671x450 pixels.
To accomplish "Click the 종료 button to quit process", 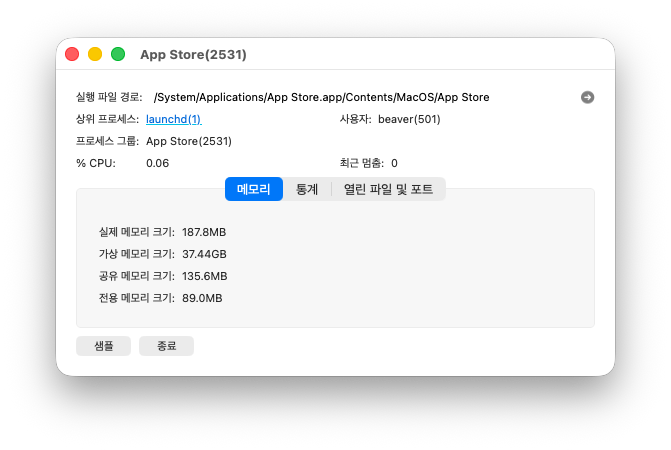I will coord(166,346).
